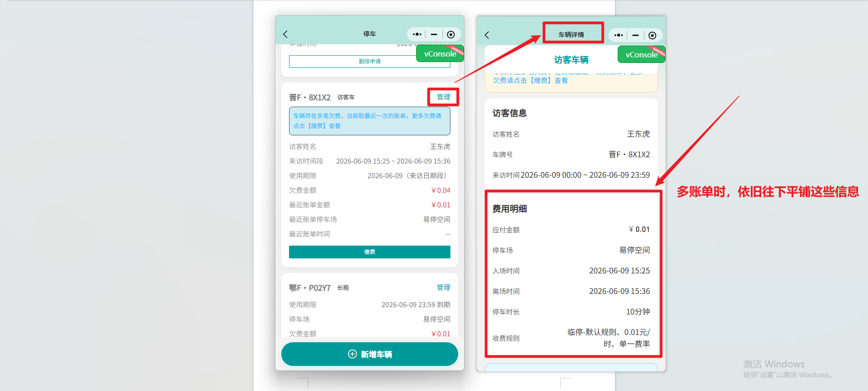This screenshot has height=391, width=868.
Task: Click the 最近账单金额 value ¥0.01
Action: [441, 205]
